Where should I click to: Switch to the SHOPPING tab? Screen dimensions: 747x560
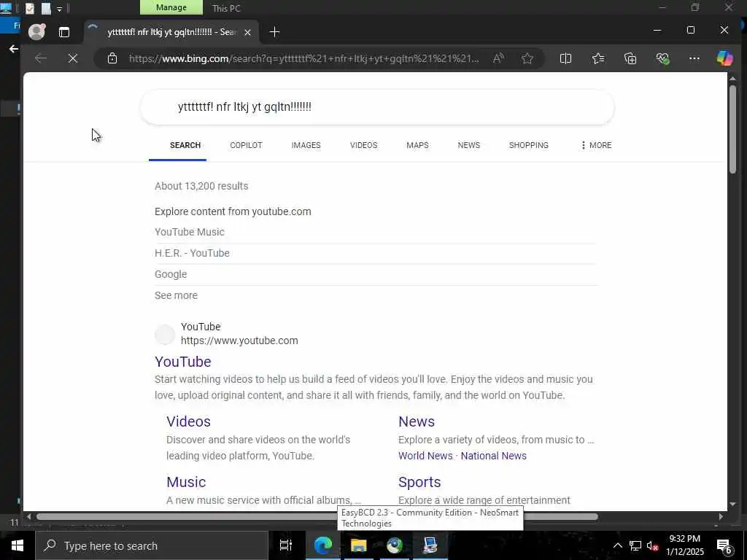(x=528, y=145)
